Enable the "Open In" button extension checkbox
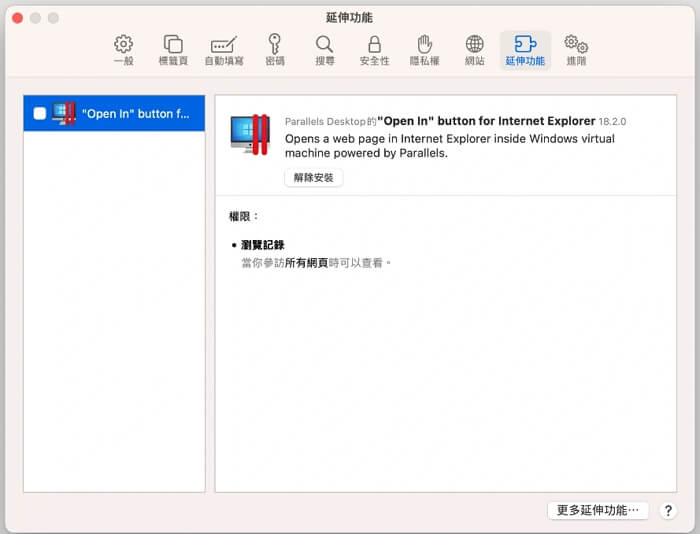The image size is (700, 534). [x=40, y=113]
